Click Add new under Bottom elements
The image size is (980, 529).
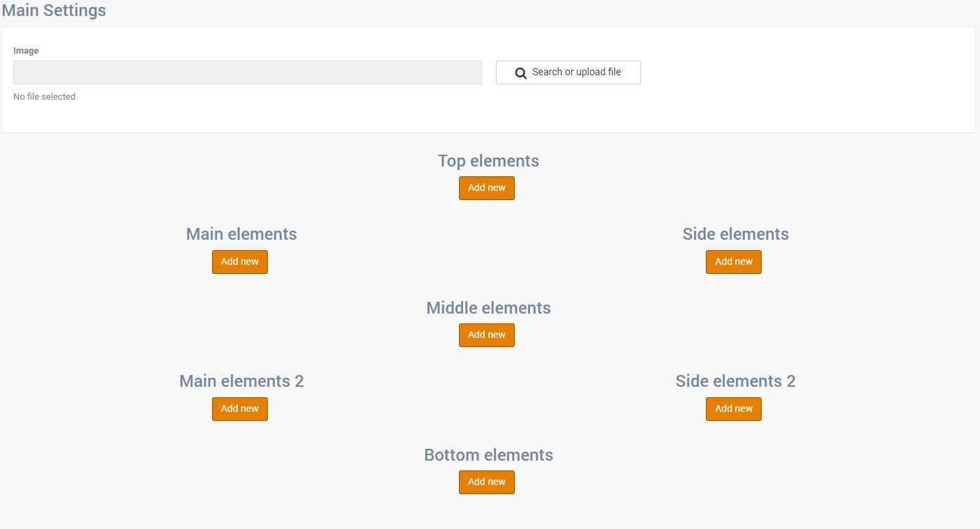tap(486, 482)
